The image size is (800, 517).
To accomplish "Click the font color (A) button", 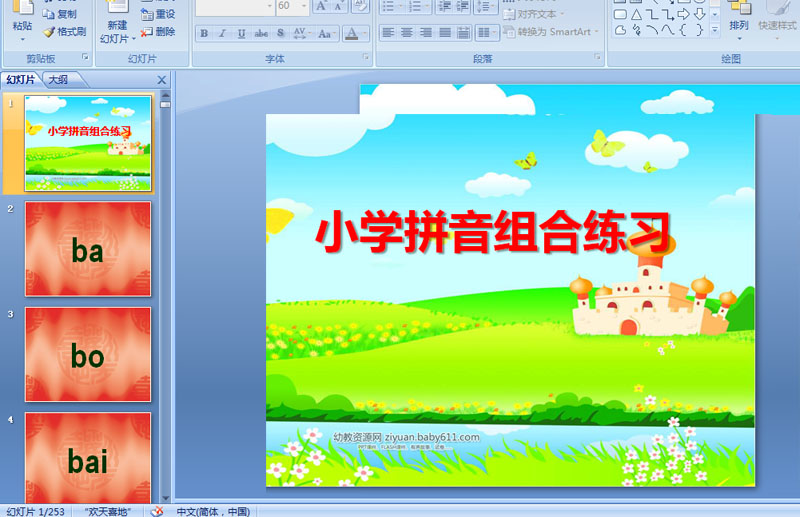I will click(352, 34).
